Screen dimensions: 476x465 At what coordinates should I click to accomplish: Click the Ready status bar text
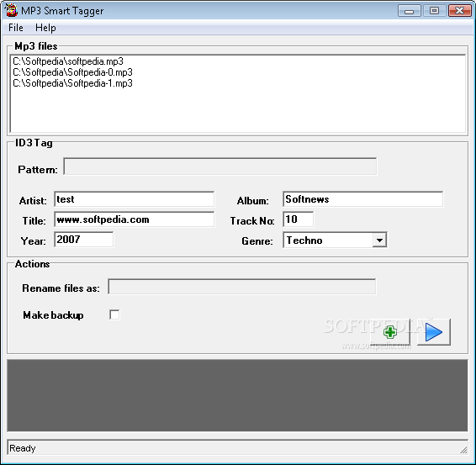[x=23, y=448]
